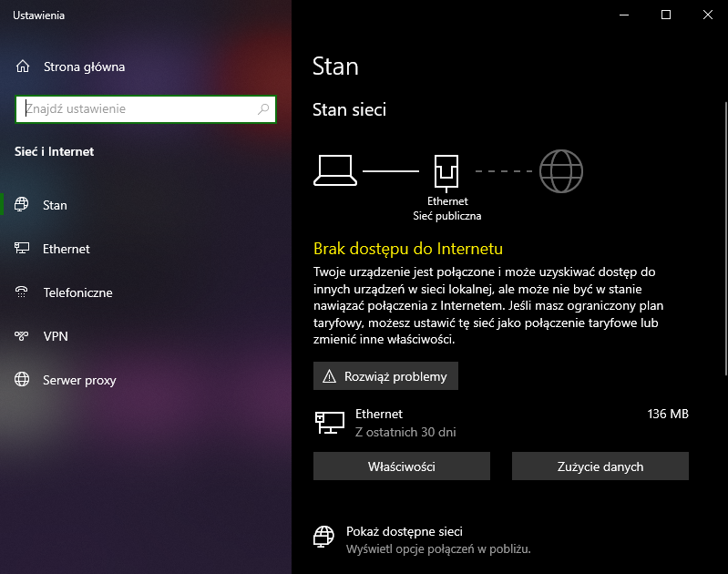The image size is (728, 574).
Task: Open the Ethernet sidebar section
Action: [x=67, y=249]
